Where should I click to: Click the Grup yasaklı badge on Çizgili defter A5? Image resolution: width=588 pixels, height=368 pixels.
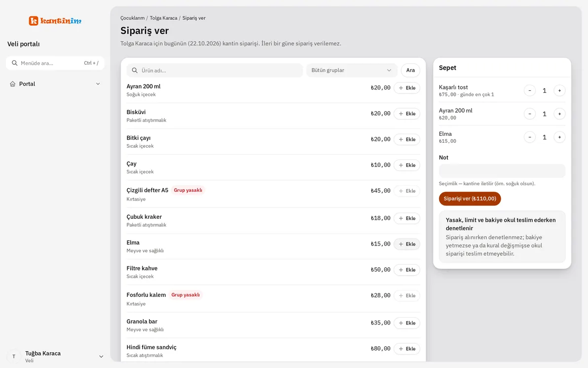coord(188,190)
